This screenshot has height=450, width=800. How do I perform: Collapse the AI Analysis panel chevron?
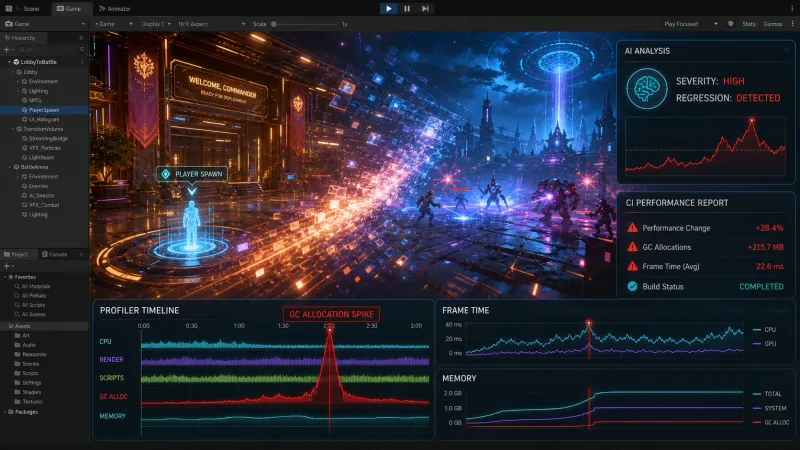coord(786,51)
